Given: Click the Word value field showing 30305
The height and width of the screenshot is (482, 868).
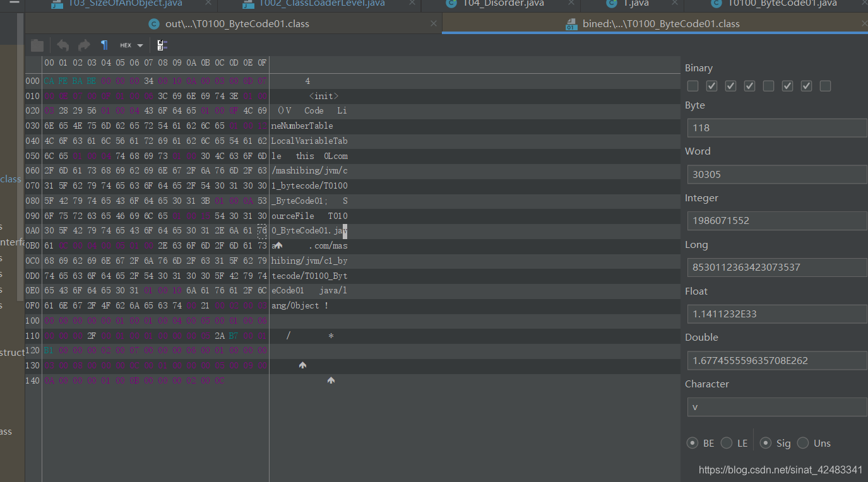Looking at the screenshot, I should (x=777, y=174).
